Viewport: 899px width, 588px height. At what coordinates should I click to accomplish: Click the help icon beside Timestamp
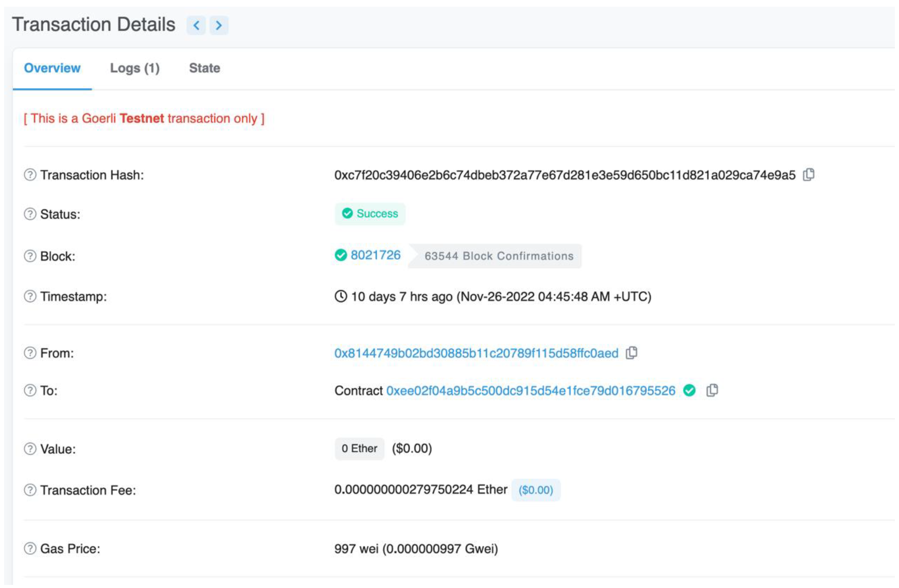[30, 296]
